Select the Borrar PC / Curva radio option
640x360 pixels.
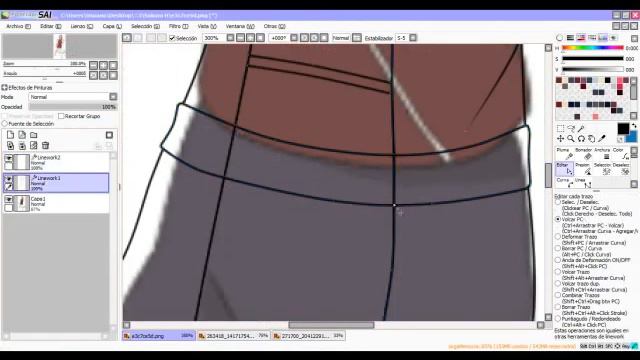point(558,248)
